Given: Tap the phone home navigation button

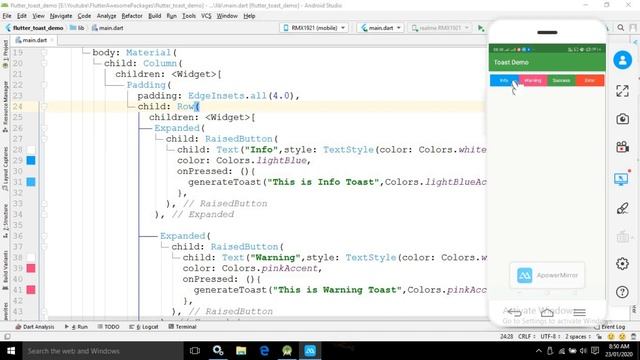Looking at the screenshot, I should pos(547,313).
